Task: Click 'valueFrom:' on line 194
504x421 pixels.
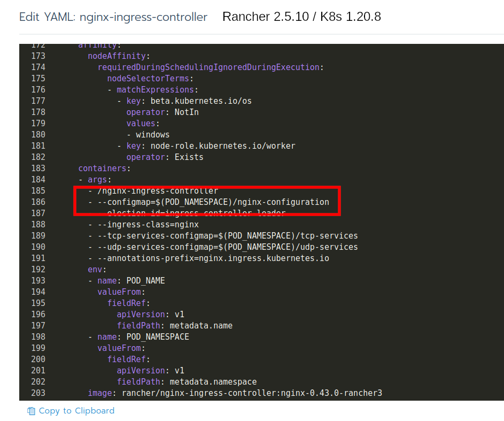Action: [121, 292]
